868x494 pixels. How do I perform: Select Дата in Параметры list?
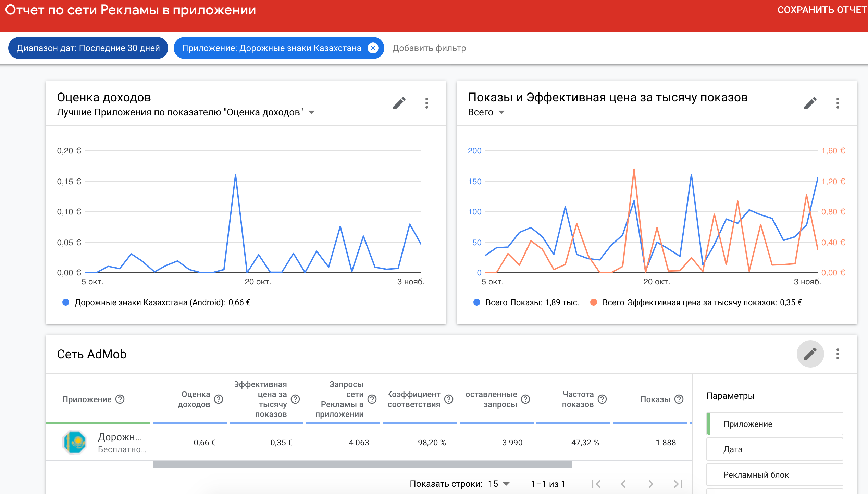pyautogui.click(x=775, y=449)
